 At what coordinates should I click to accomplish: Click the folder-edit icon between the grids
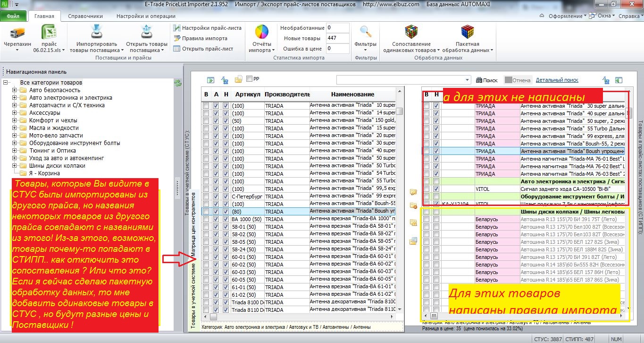[x=414, y=192]
